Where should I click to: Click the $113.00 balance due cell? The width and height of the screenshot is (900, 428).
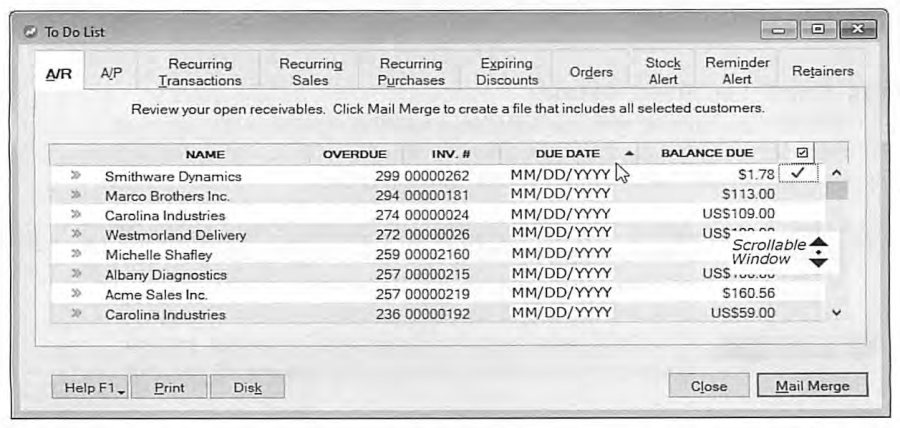pyautogui.click(x=748, y=194)
